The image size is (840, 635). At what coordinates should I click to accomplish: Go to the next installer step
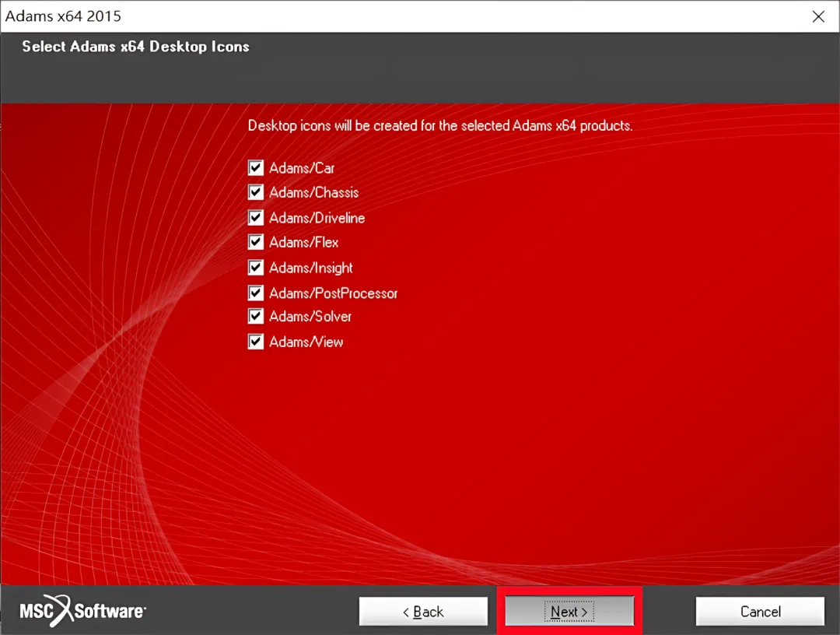point(569,612)
